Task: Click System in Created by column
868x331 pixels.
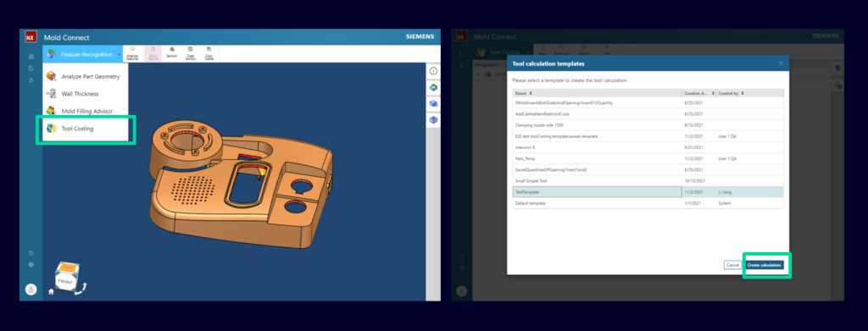Action: coord(725,203)
